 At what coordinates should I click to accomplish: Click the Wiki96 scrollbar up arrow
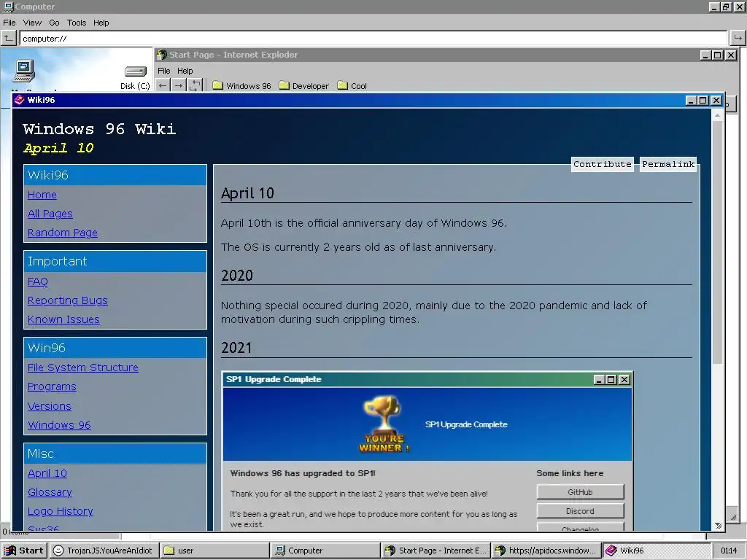point(718,114)
